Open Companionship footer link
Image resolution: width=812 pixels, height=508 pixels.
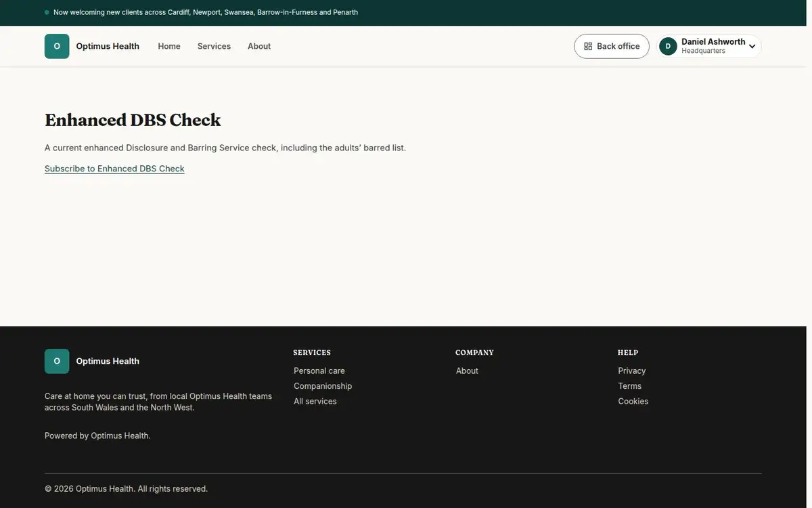[323, 386]
